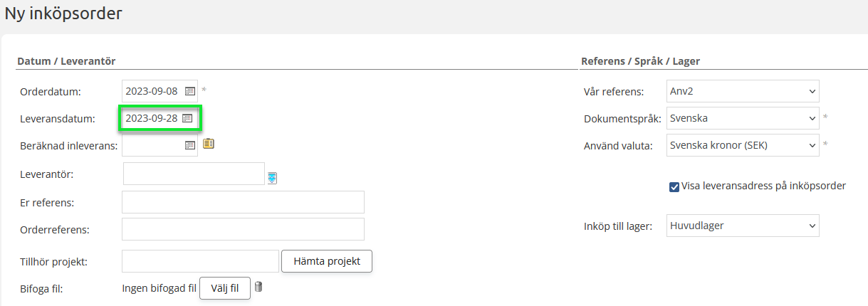
Task: Click the Välj fil button
Action: [225, 288]
